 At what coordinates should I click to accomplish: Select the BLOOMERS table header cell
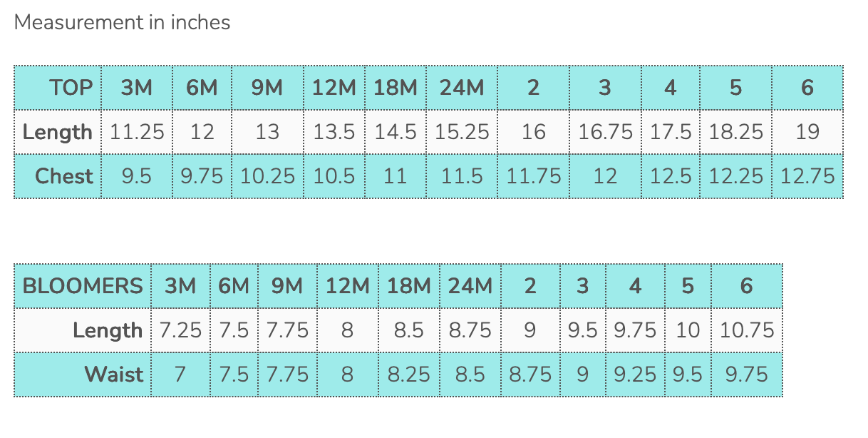point(83,286)
